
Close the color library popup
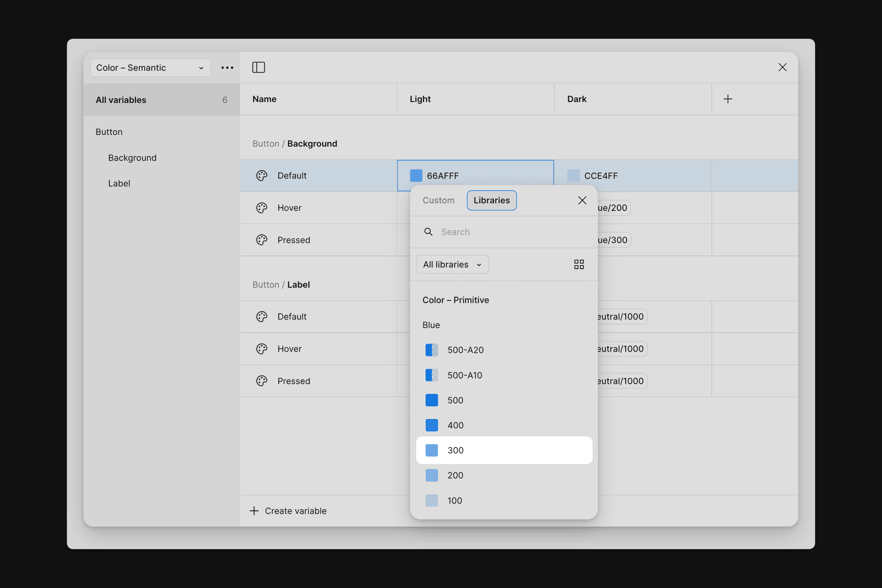[x=582, y=200]
